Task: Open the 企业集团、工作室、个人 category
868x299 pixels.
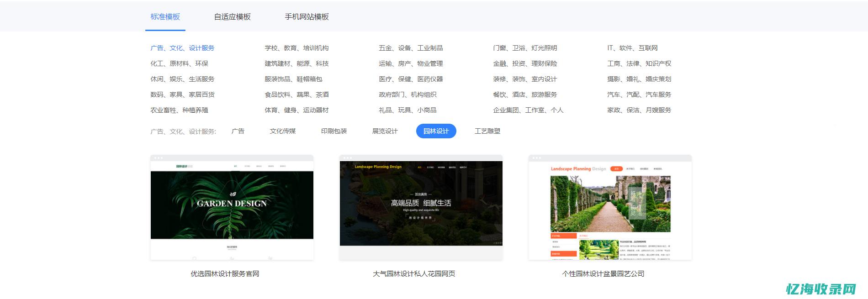Action: (x=528, y=110)
